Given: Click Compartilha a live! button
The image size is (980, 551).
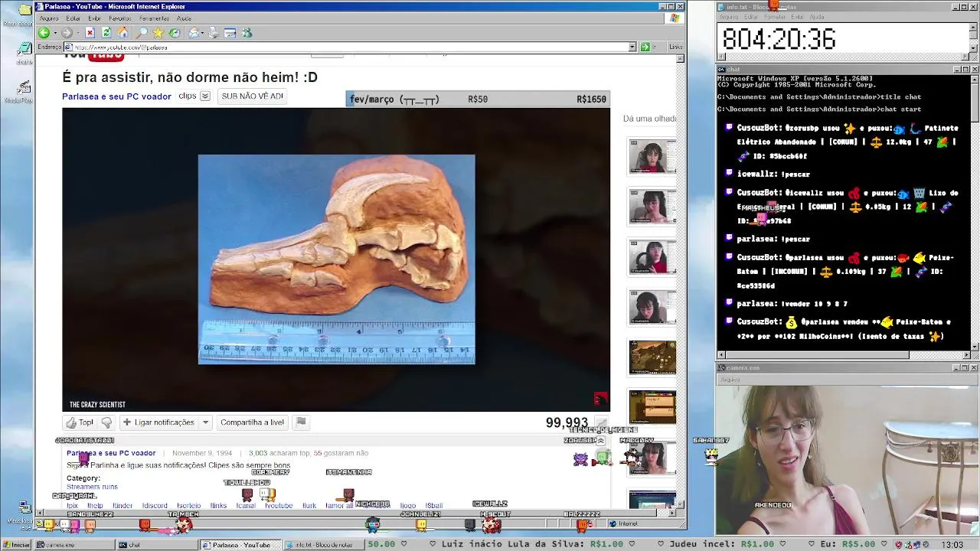Looking at the screenshot, I should 252,422.
